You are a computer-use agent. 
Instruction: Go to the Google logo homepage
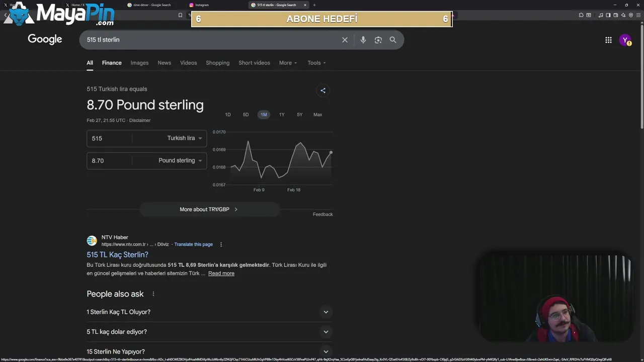45,39
